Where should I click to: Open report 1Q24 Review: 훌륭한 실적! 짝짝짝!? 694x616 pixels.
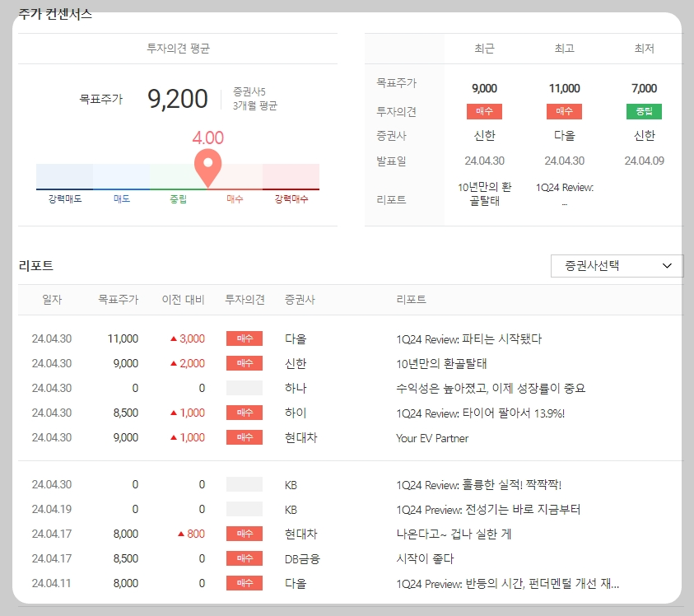tap(478, 485)
